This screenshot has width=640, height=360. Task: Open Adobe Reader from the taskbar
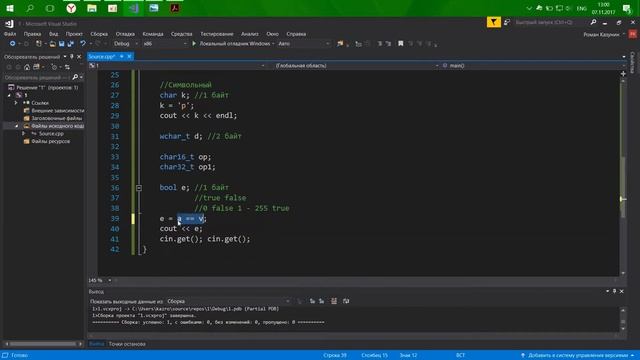pos(175,8)
